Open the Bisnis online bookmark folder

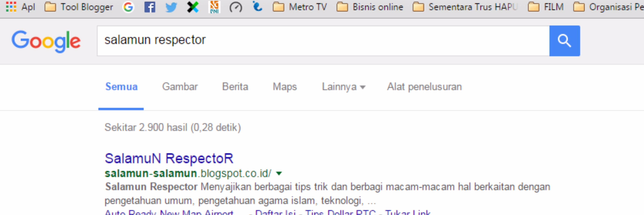click(x=370, y=7)
